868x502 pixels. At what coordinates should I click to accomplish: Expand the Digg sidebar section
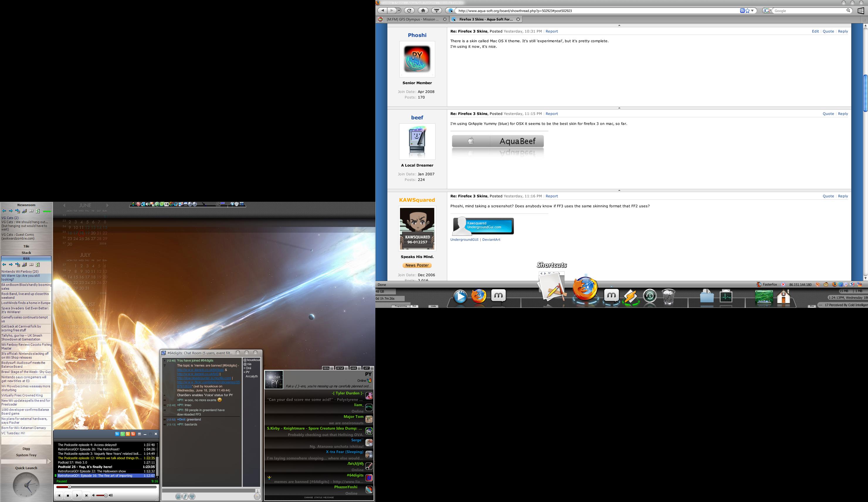click(26, 449)
